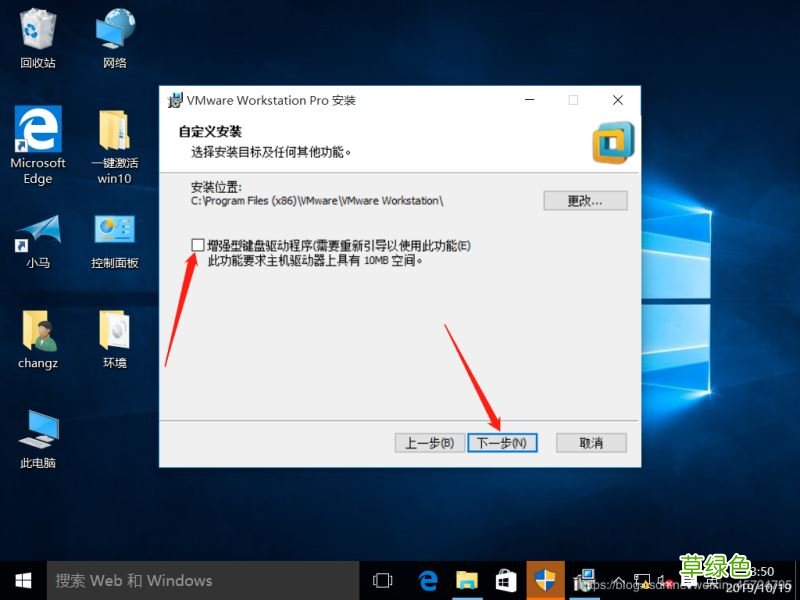The height and width of the screenshot is (600, 800).
Task: Minimize the VMware installer window
Action: [530, 100]
